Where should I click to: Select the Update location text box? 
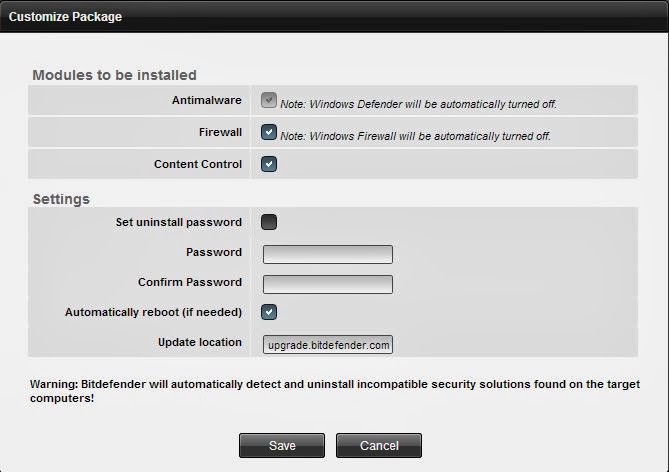(328, 344)
